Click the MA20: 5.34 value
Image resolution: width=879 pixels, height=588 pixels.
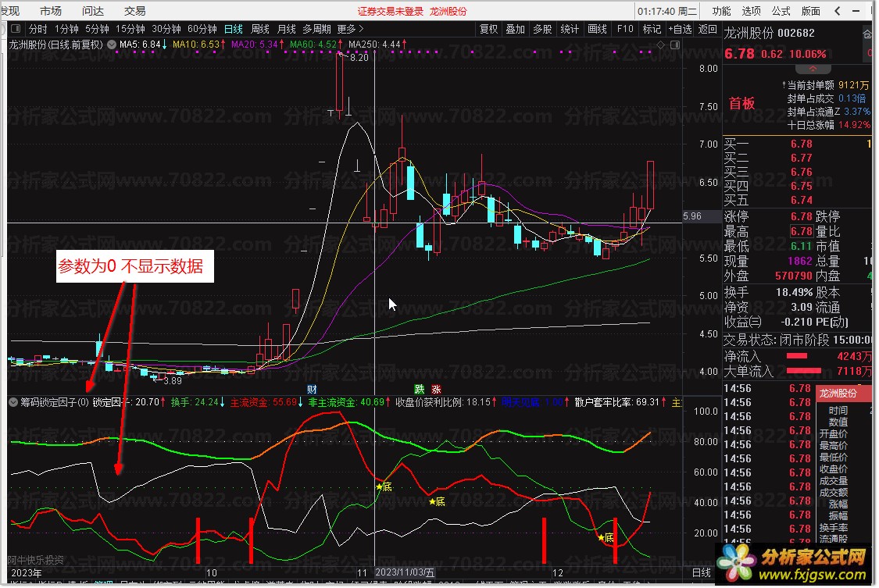click(x=257, y=45)
